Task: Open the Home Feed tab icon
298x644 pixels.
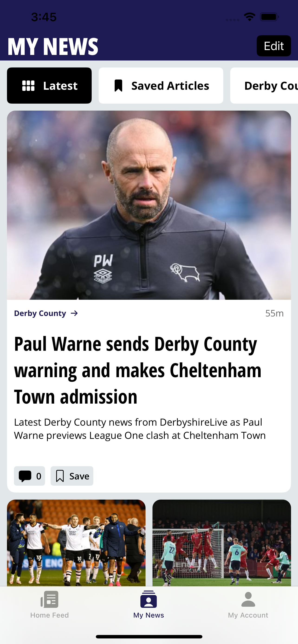Action: 49,599
